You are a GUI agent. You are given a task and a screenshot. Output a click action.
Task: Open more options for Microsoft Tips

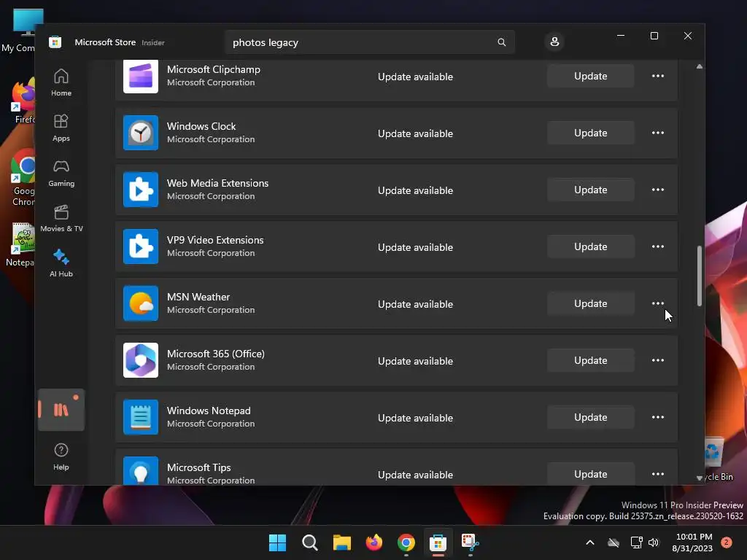pyautogui.click(x=658, y=474)
